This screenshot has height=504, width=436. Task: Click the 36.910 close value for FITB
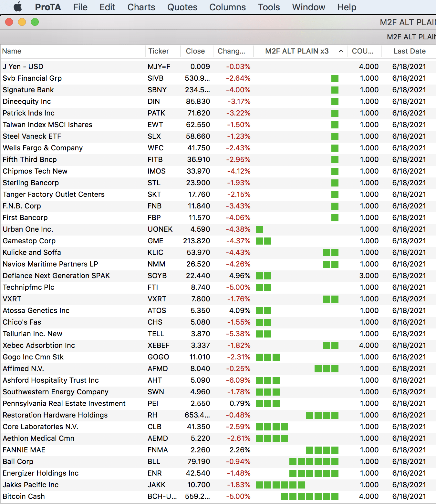coord(199,159)
